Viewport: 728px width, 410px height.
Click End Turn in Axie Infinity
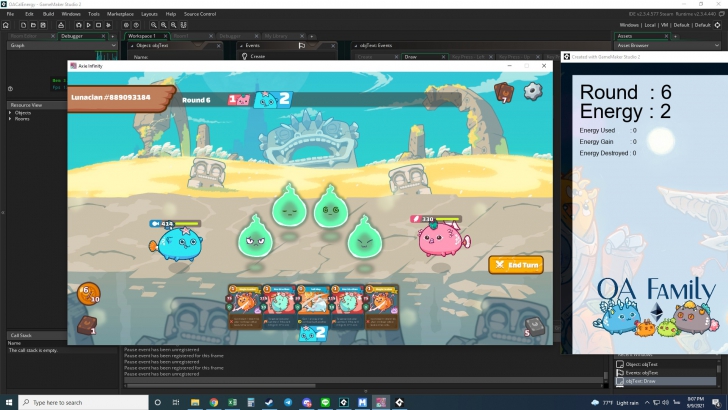[516, 265]
